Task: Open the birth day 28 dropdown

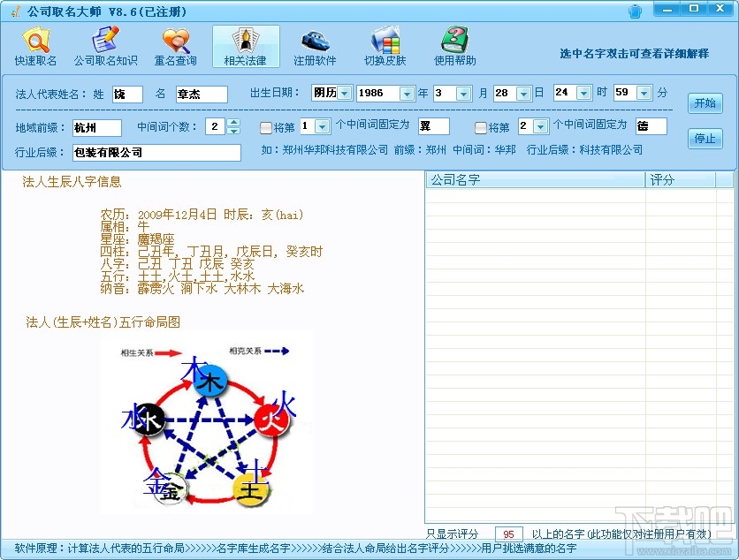Action: tap(523, 94)
